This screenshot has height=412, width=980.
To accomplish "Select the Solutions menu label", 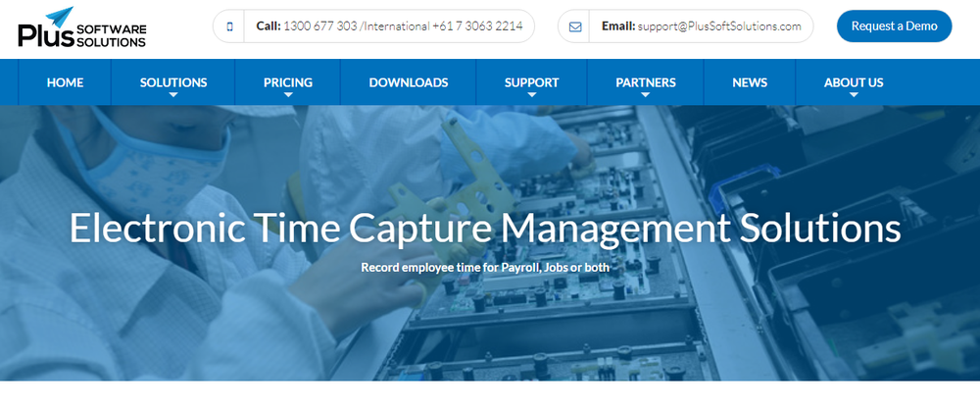I will pyautogui.click(x=173, y=82).
